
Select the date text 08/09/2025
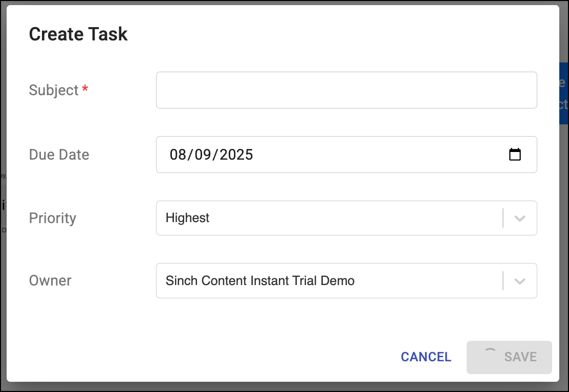210,155
